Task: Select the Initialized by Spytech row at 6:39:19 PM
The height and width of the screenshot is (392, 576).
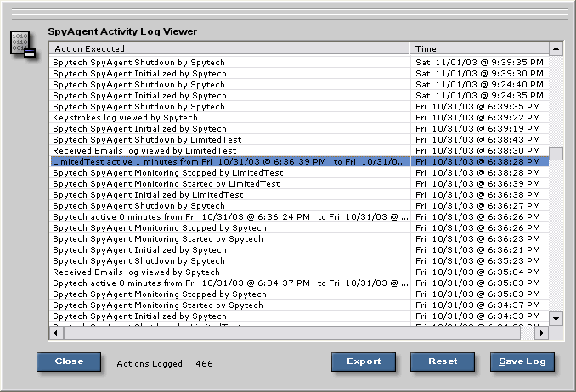Action: pyautogui.click(x=299, y=128)
